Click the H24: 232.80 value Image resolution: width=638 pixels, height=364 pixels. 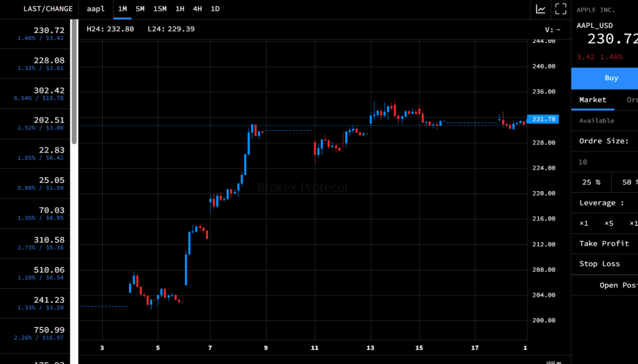click(110, 29)
